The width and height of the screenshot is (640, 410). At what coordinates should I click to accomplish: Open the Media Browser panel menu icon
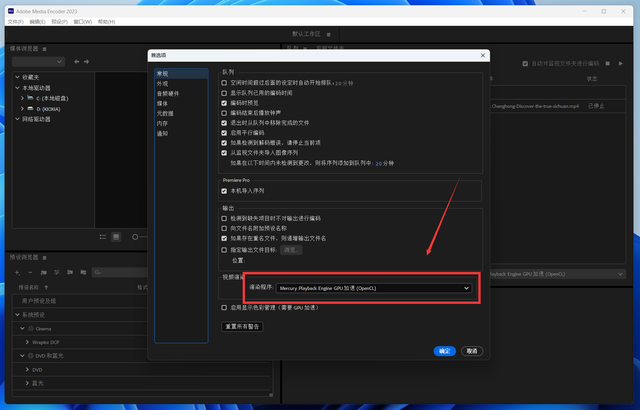point(44,49)
